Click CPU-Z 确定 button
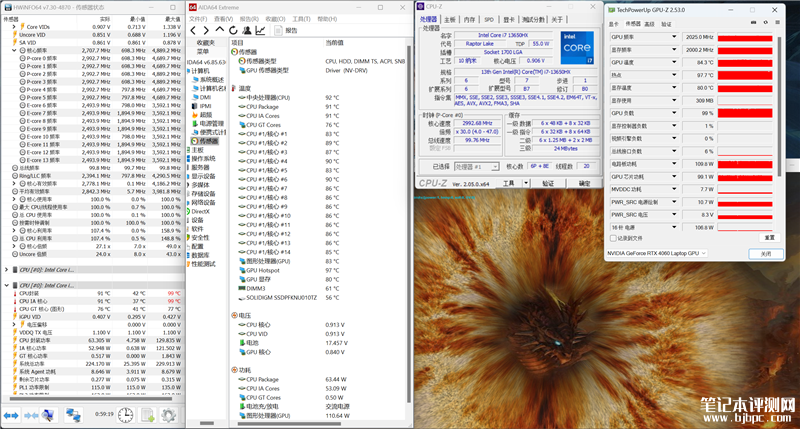Viewport: 800px width, 429px height. 585,183
